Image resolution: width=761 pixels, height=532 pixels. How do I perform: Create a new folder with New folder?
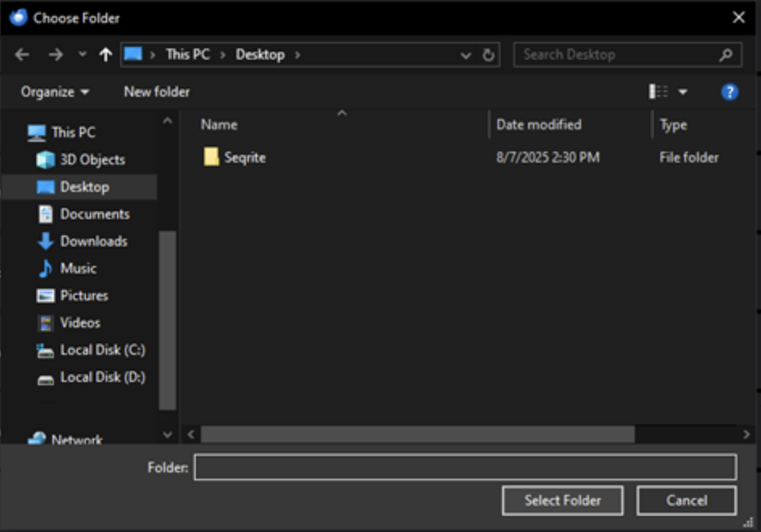click(156, 92)
